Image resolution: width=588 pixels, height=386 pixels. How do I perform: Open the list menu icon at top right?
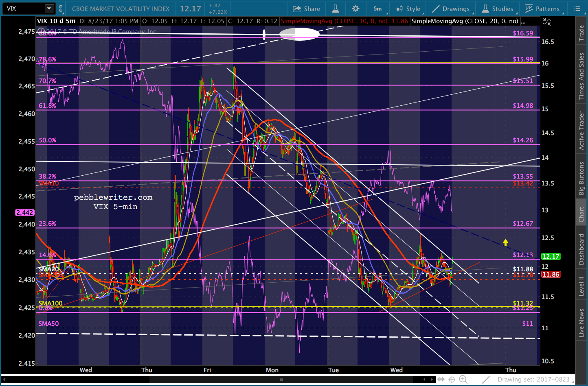pos(577,9)
